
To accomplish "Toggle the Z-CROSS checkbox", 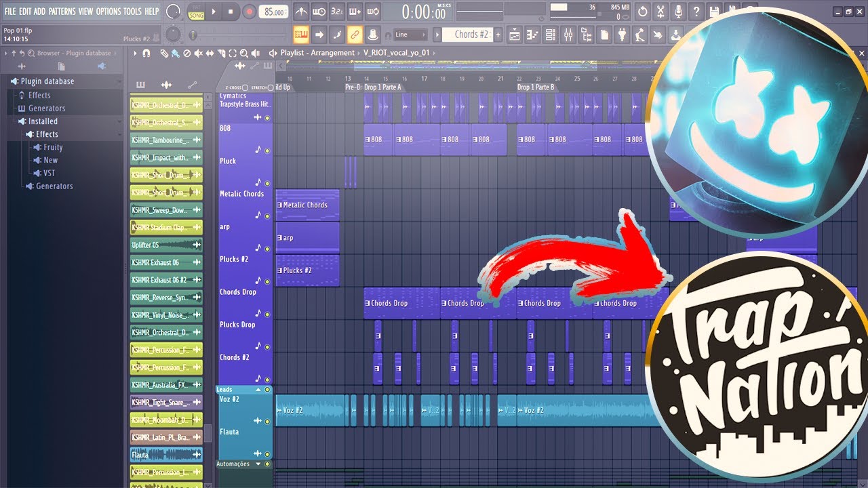I will point(245,87).
